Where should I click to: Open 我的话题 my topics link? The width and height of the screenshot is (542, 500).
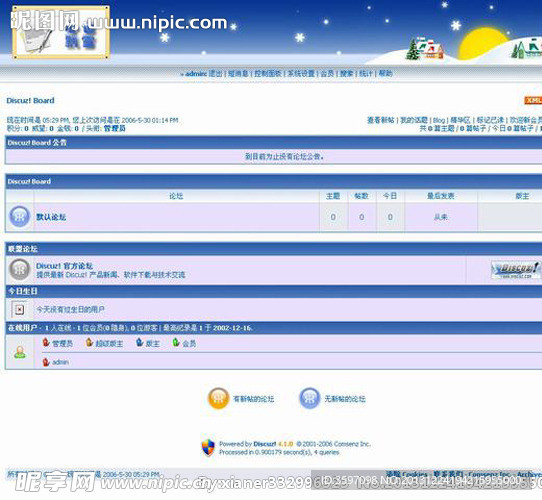[414, 120]
